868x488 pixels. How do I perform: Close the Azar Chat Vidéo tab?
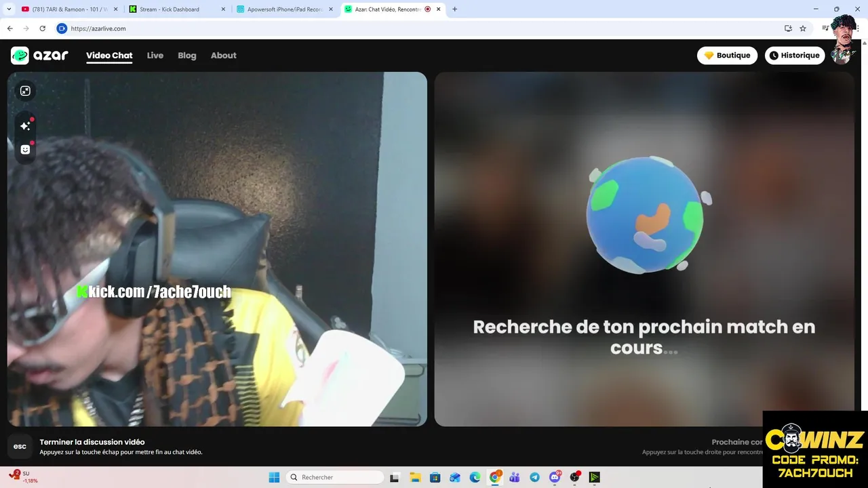[439, 9]
